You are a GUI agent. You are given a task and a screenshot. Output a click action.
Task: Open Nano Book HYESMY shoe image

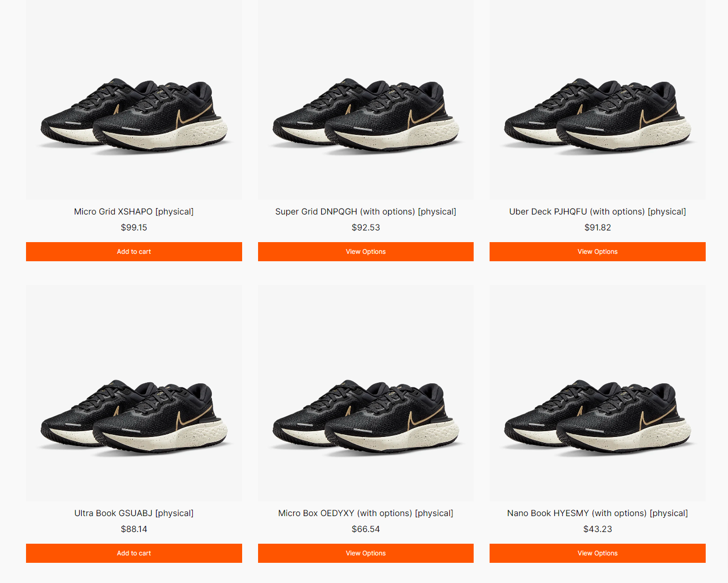[x=597, y=393]
